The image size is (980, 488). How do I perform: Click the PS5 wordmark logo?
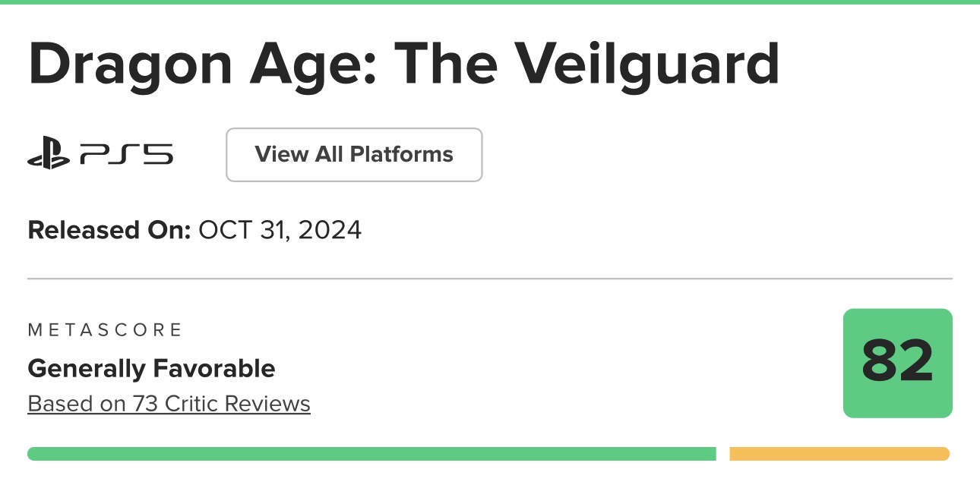tap(126, 155)
